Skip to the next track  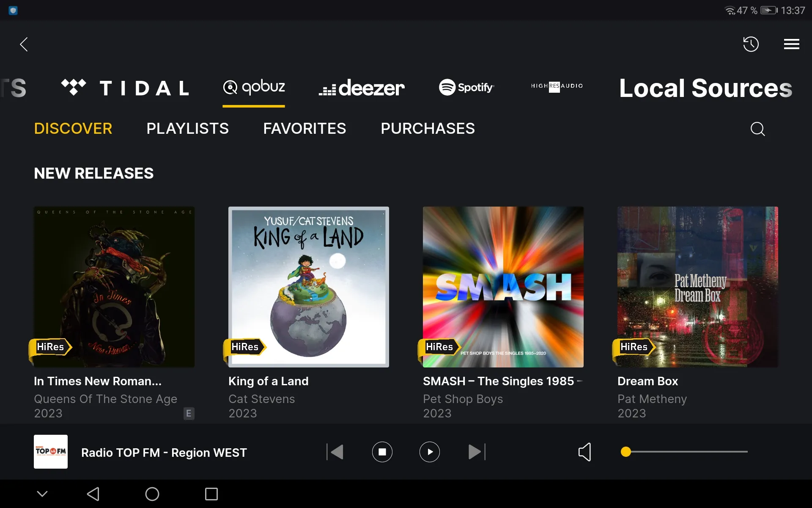click(477, 452)
